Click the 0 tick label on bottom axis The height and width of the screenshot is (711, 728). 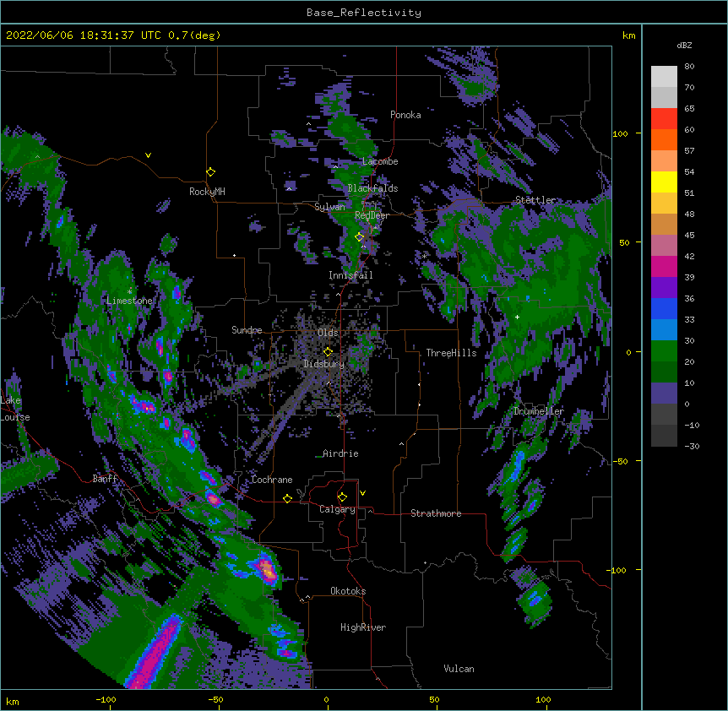click(326, 699)
